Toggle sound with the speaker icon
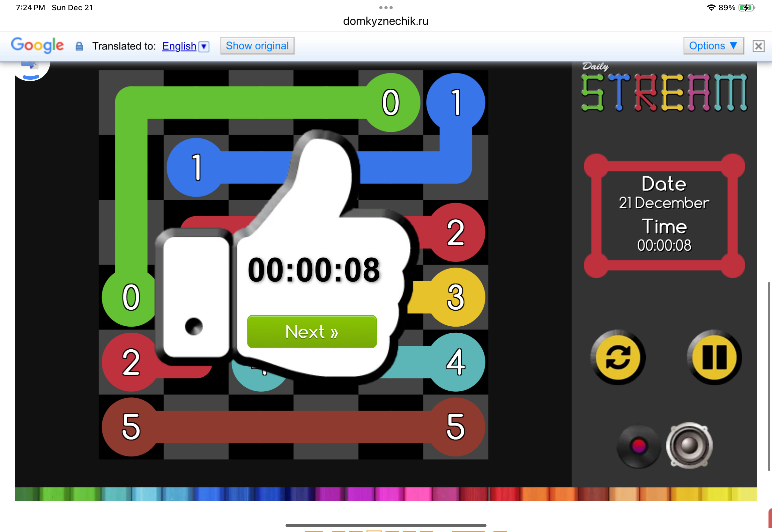Viewport: 772px width, 532px height. (x=689, y=445)
